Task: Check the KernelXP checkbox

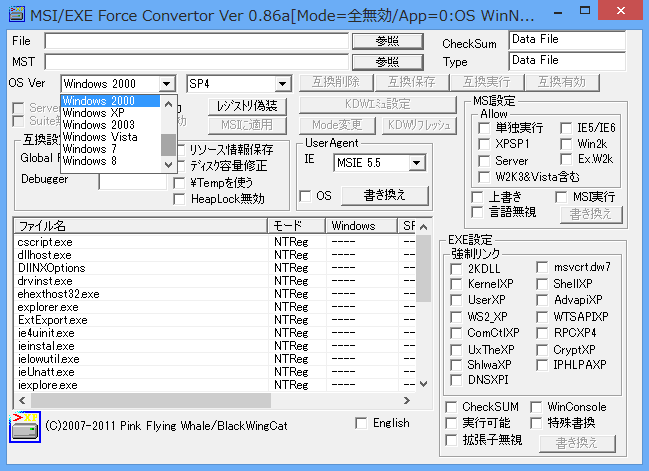Action: 456,284
